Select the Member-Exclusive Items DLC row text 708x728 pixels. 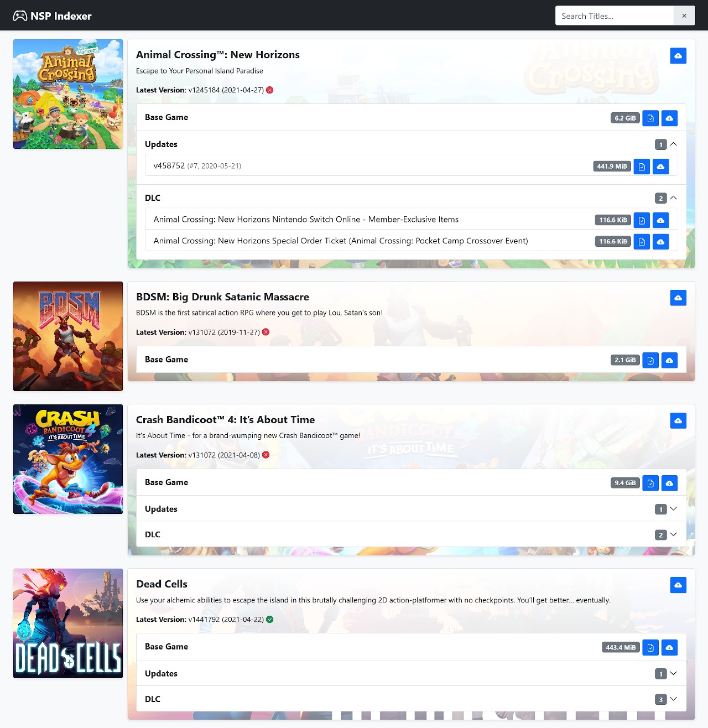306,220
